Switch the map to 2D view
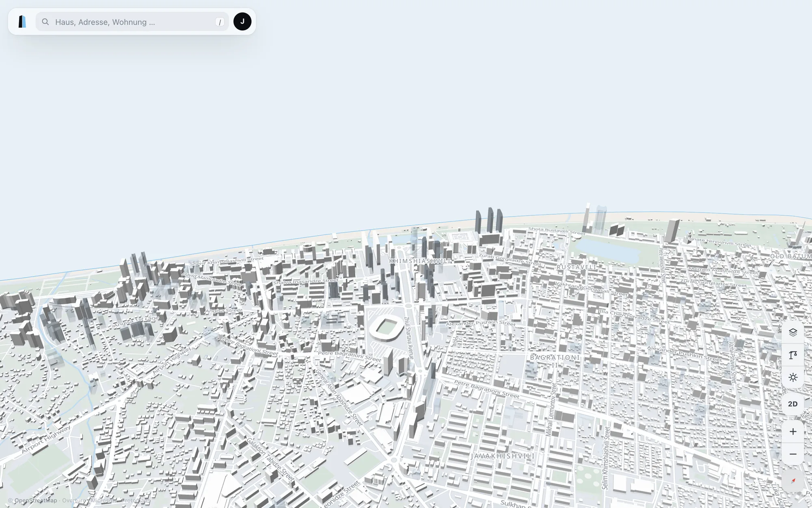Screen dimensions: 812x508 click(793, 404)
